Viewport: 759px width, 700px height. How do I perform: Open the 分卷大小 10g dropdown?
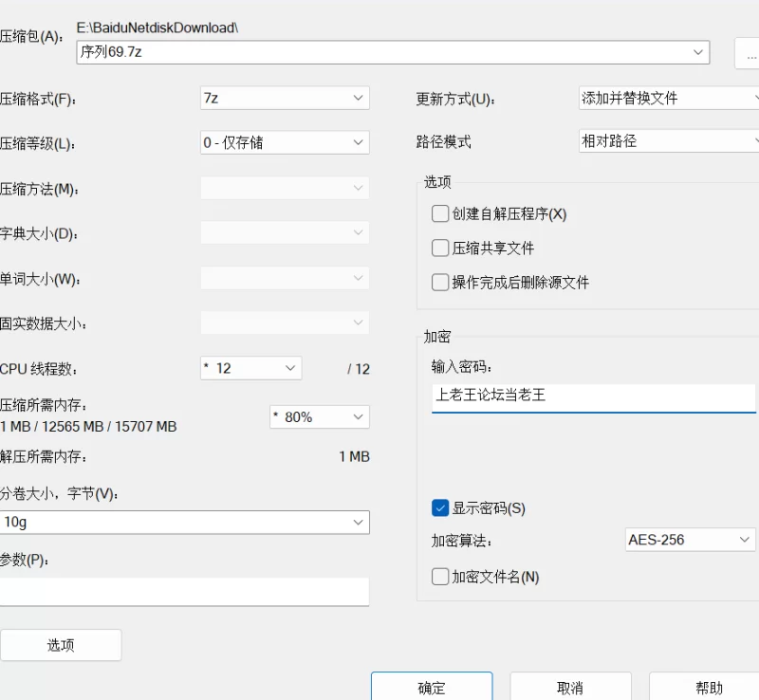point(184,523)
